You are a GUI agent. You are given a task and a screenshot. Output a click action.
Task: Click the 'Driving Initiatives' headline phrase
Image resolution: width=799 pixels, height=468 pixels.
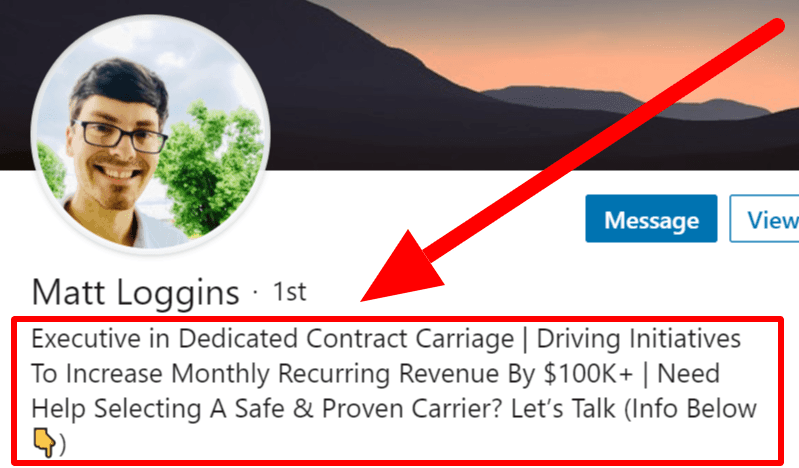pos(639,339)
